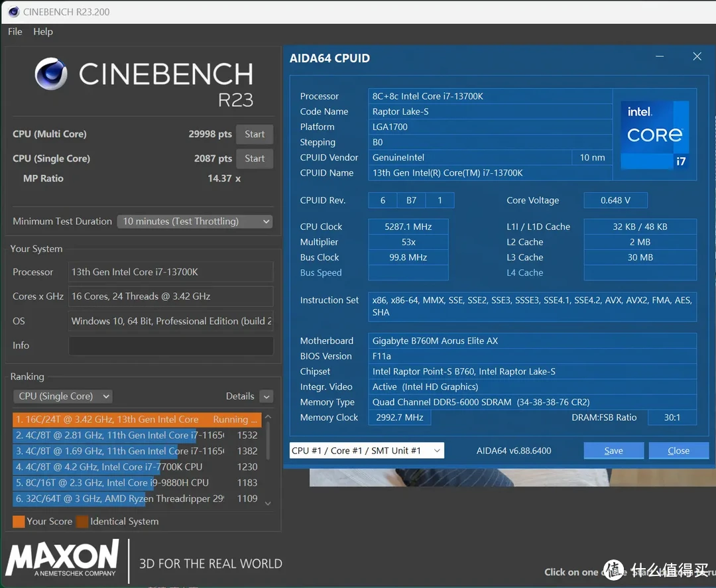
Task: Click the Platform value LGA1700
Action: point(490,127)
